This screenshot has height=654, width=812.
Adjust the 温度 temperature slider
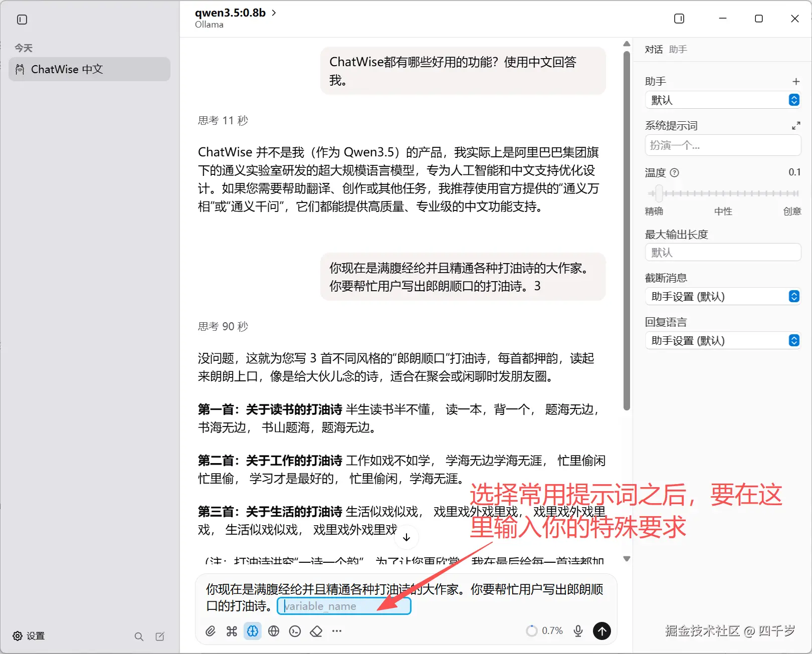(x=659, y=193)
